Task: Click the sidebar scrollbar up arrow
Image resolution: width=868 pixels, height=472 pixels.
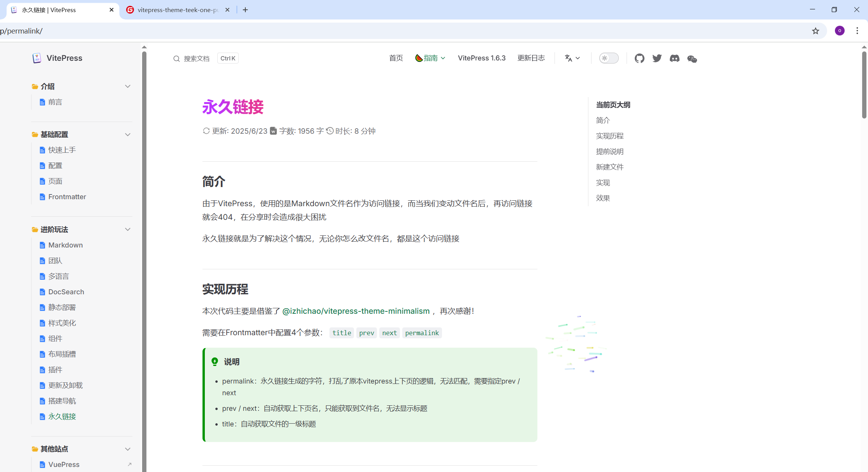Action: (144, 47)
